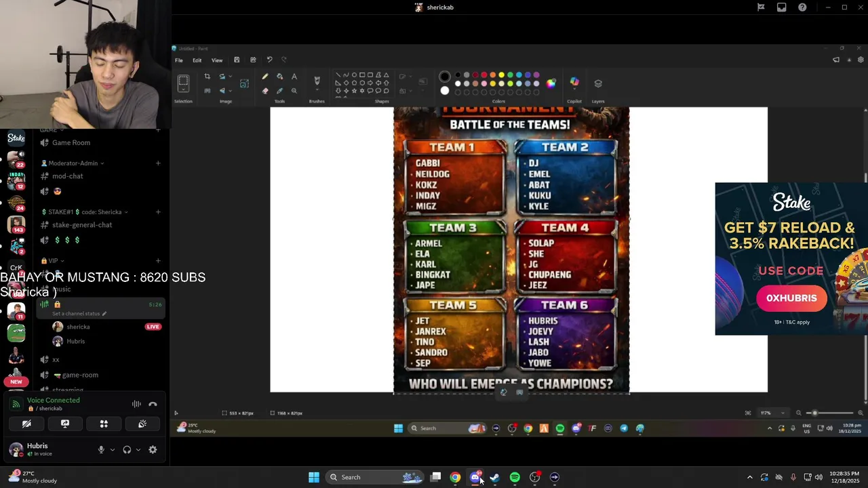Show hidden icons in Windows system tray

(749, 477)
